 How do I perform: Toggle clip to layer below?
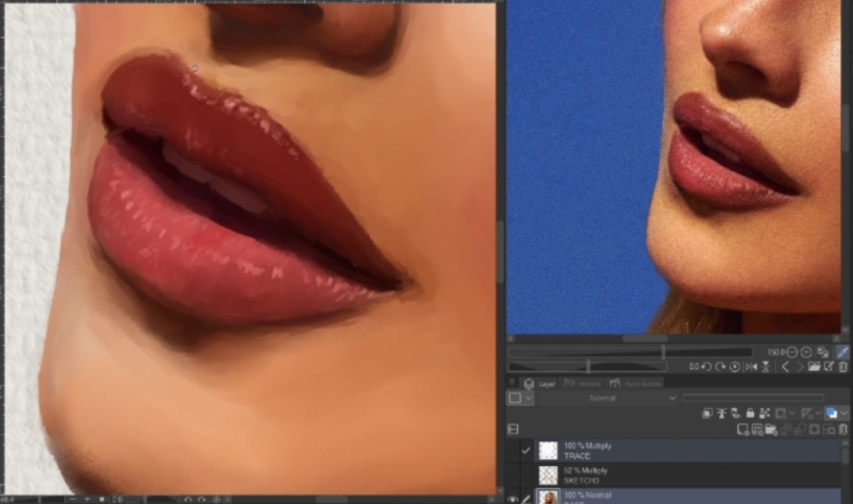pos(707,413)
